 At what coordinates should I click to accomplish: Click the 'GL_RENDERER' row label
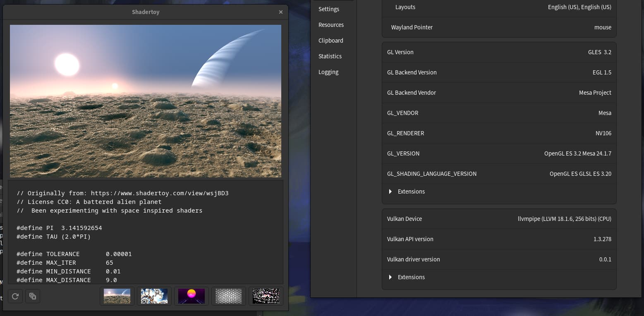point(406,133)
